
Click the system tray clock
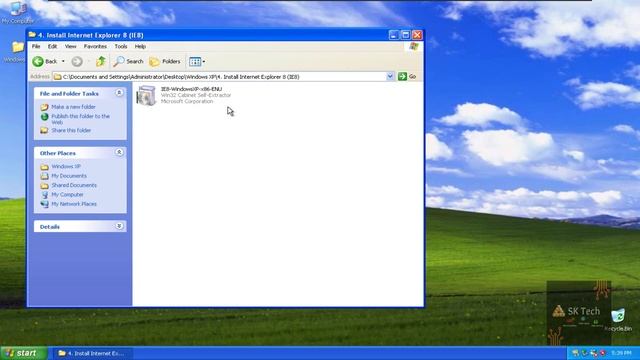(x=622, y=353)
